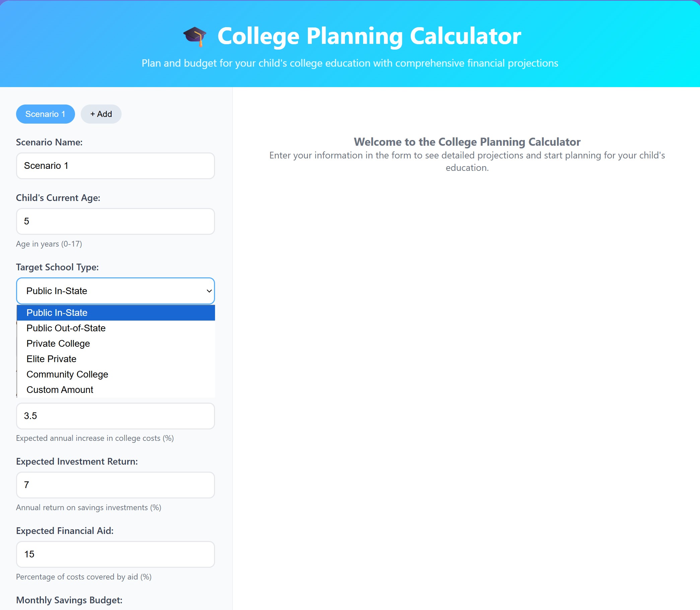700x610 pixels.
Task: Open the Target School Type dropdown
Action: pyautogui.click(x=115, y=291)
